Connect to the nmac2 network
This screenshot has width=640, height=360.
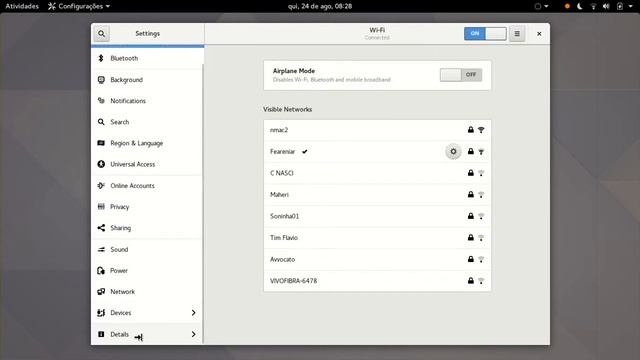pyautogui.click(x=377, y=130)
